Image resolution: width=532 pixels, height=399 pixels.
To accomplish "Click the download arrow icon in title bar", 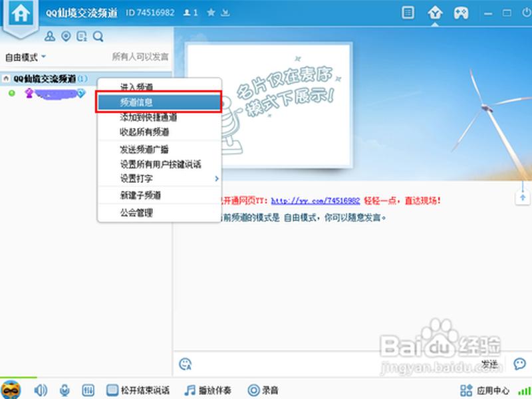I will coord(225,13).
